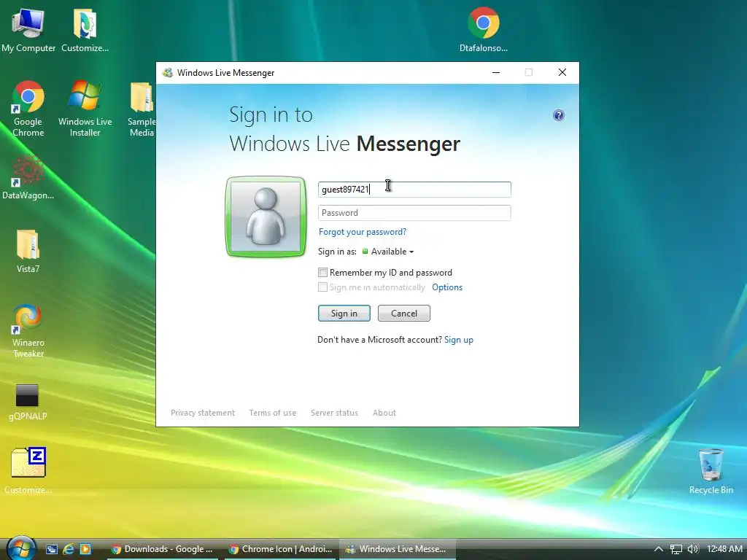Click the Sign up link
The height and width of the screenshot is (560, 747).
click(x=459, y=340)
